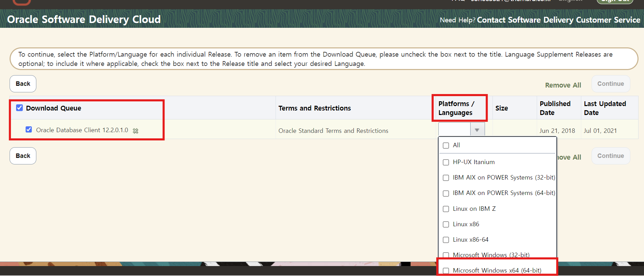This screenshot has height=276, width=644.
Task: Click the Oracle Database Client 12.2.0.1.0 title
Action: click(x=82, y=130)
